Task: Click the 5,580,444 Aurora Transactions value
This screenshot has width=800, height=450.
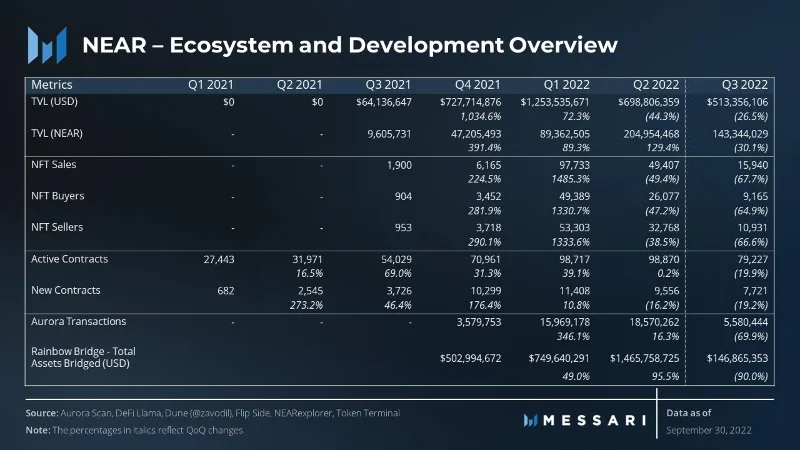Action: click(745, 322)
